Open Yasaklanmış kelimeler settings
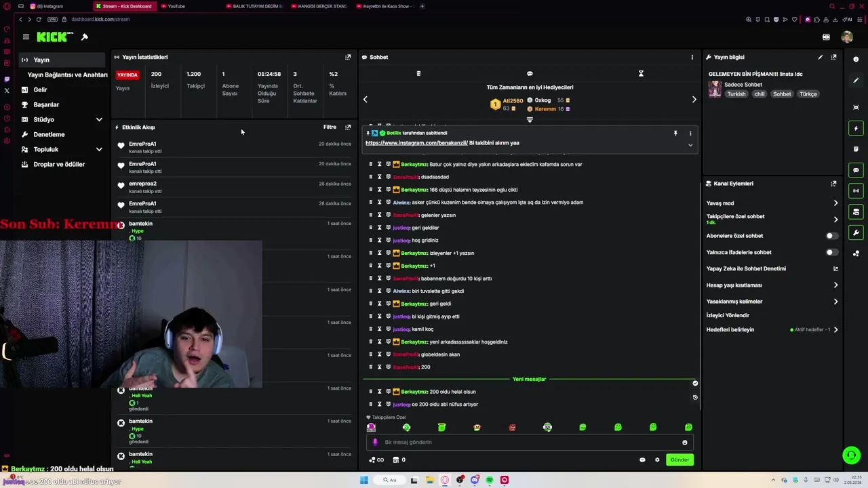 (772, 302)
